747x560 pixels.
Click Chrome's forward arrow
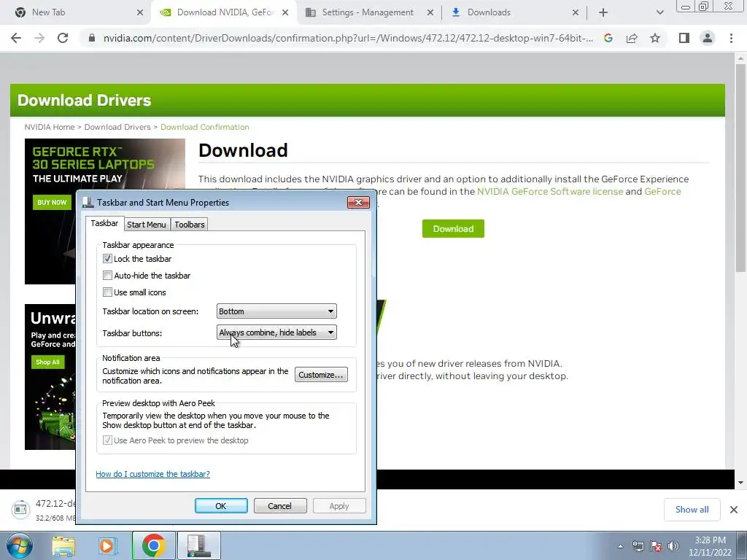pos(39,38)
